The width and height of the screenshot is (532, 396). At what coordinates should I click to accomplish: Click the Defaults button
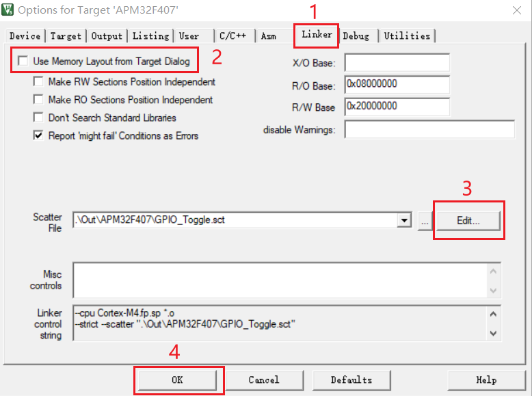click(x=351, y=380)
